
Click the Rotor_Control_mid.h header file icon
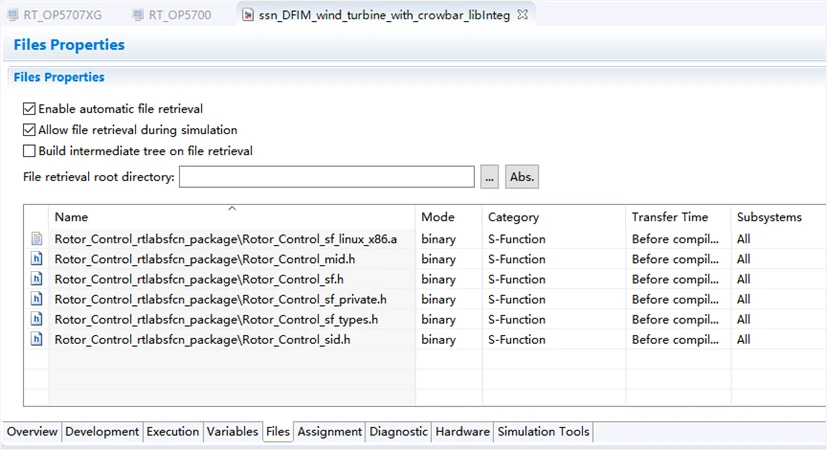coord(37,259)
